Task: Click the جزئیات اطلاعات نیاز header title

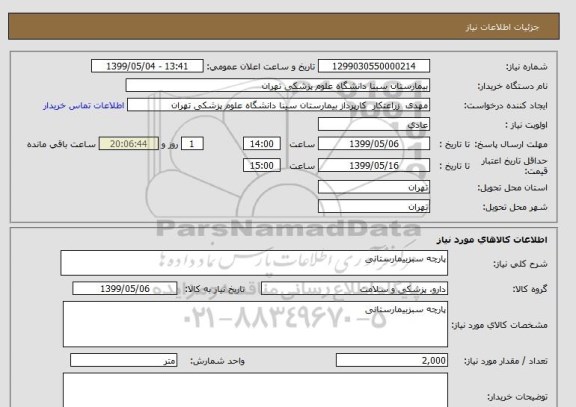Action: pyautogui.click(x=502, y=27)
